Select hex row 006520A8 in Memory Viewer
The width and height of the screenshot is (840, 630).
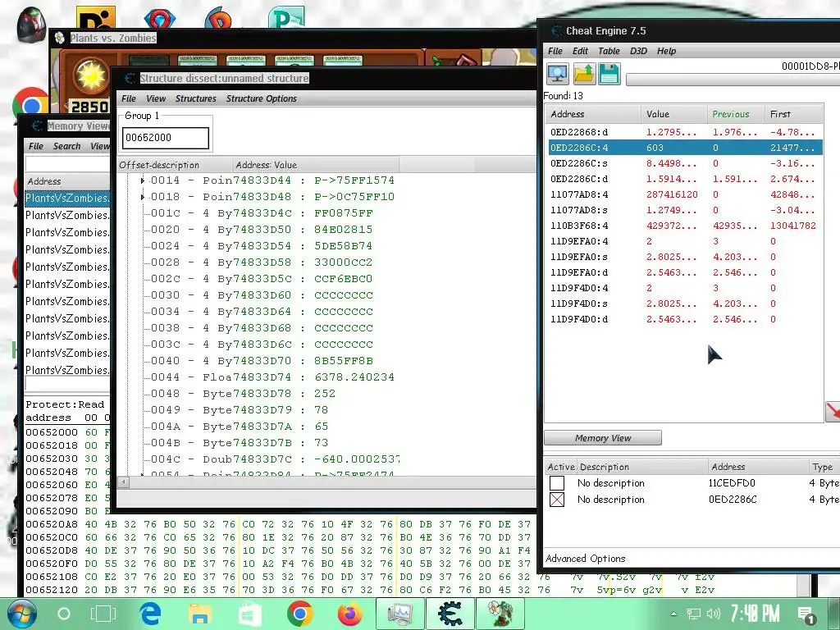(x=279, y=524)
